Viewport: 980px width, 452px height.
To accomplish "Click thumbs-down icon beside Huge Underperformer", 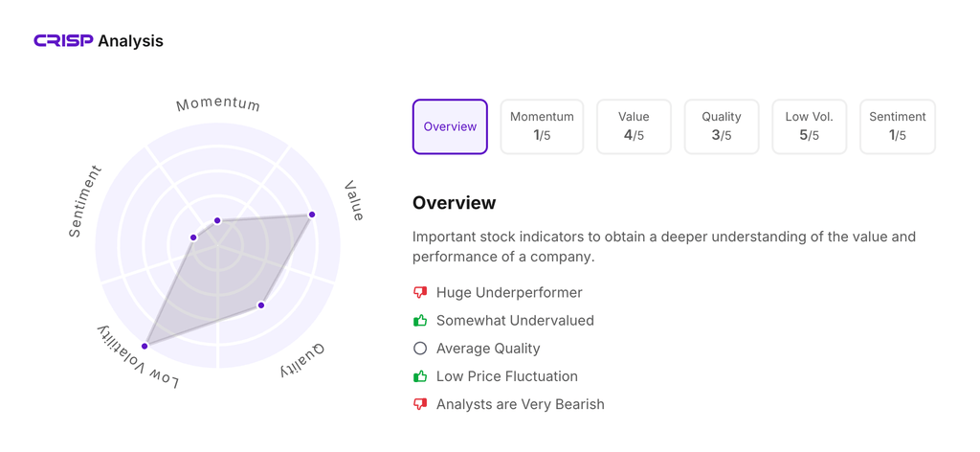I will coord(420,293).
